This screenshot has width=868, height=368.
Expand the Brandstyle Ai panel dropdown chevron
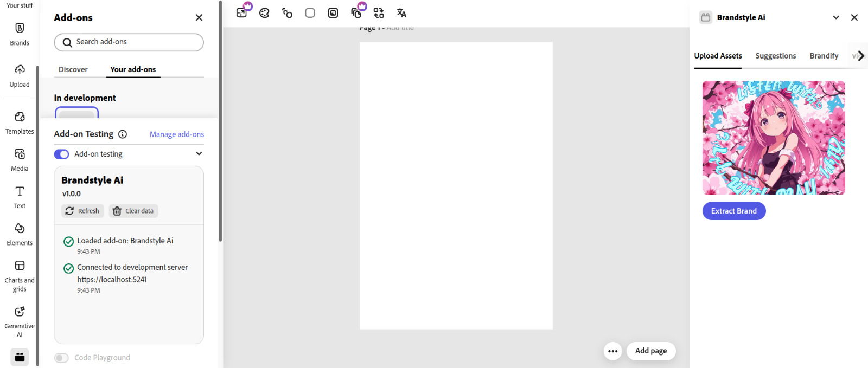(836, 17)
